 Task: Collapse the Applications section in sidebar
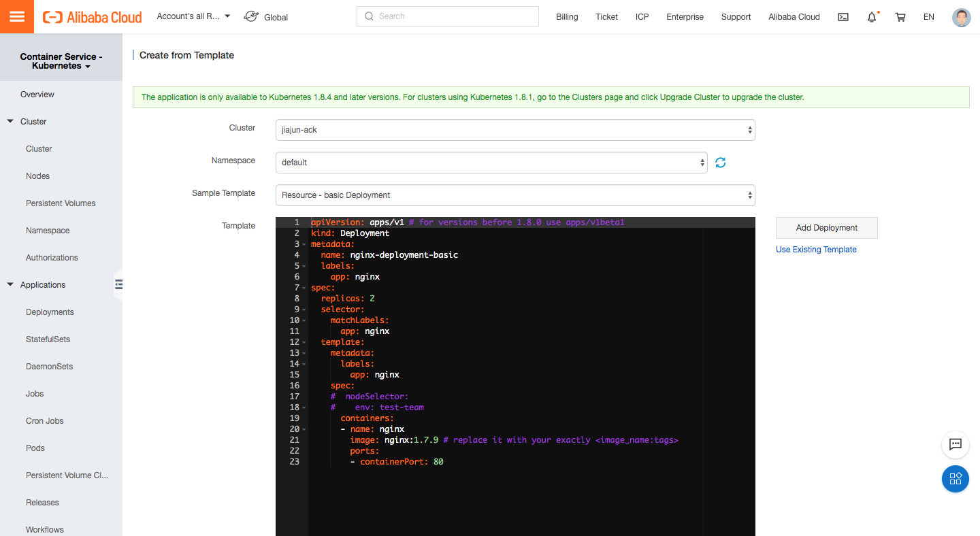[10, 285]
